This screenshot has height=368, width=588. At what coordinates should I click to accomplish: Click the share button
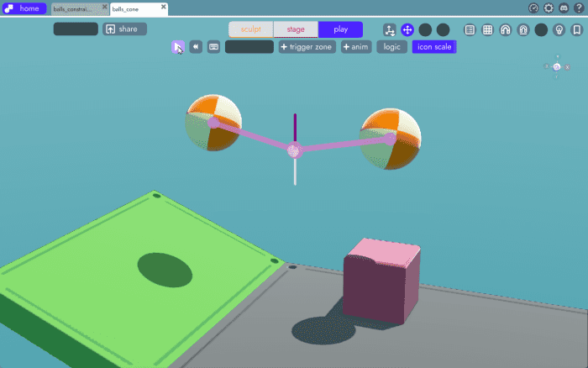(124, 29)
